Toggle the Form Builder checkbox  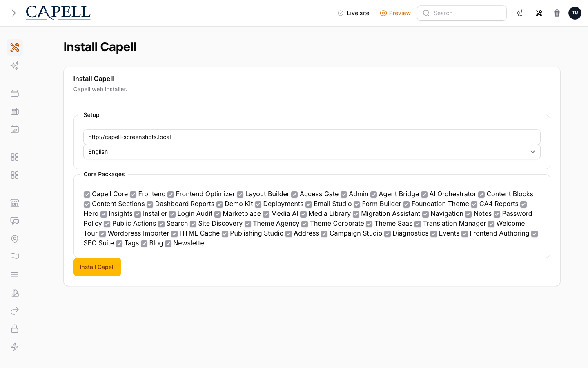[357, 204]
